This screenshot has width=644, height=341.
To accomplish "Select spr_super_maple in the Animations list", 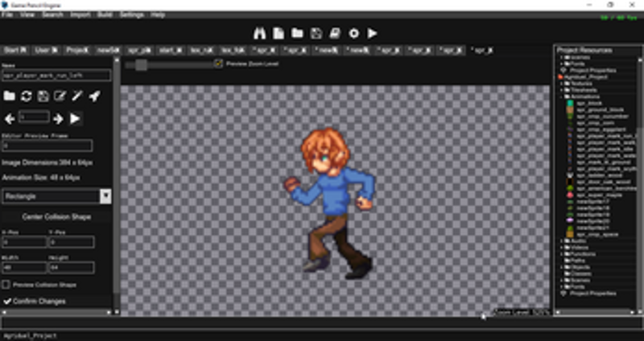I will coord(599,195).
